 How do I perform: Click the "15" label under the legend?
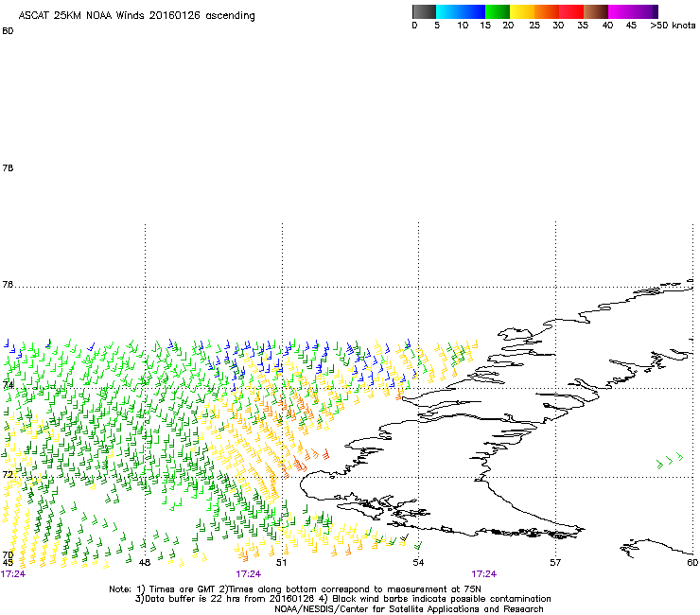point(485,26)
